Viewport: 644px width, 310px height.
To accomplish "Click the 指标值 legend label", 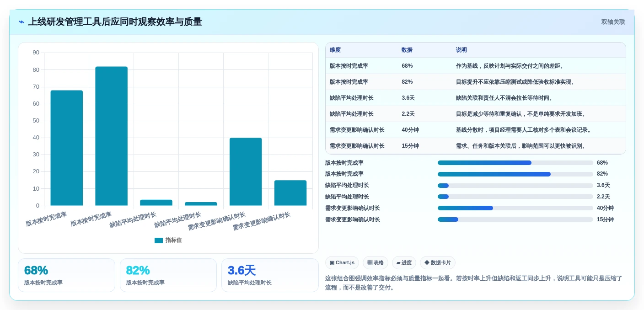I will coord(174,241).
